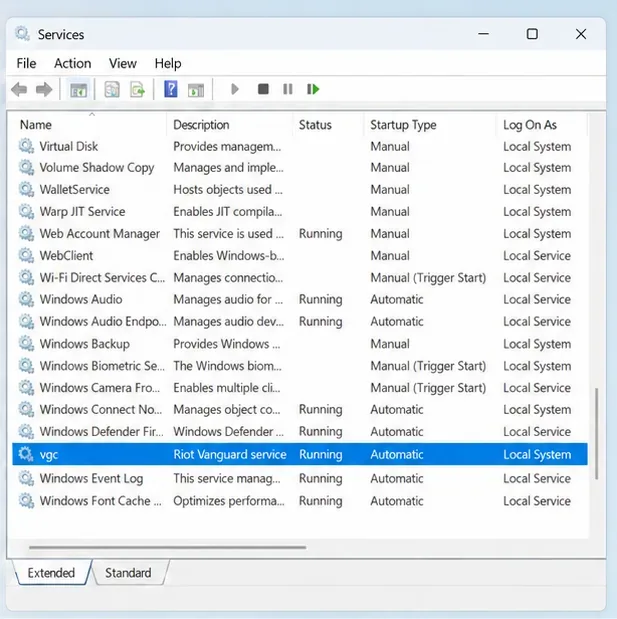Screen dimensions: 617x619
Task: Click Local Service entry for WebClient
Action: (x=537, y=256)
